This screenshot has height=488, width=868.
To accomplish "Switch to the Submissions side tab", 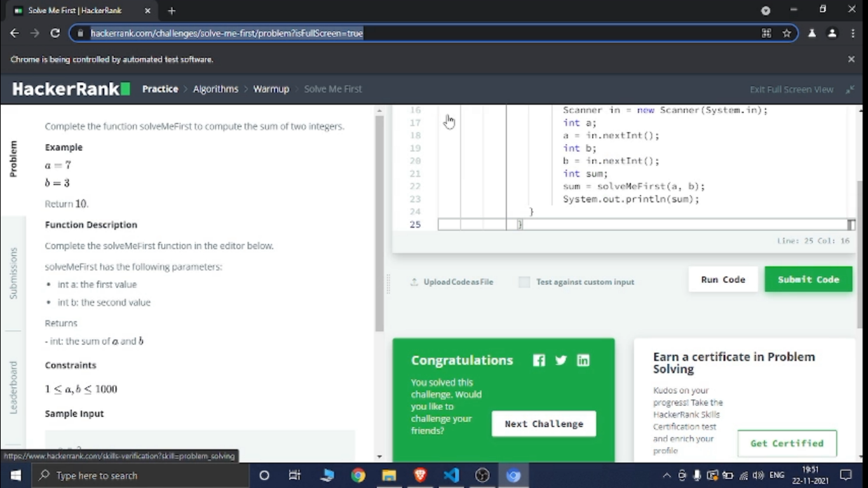I will pyautogui.click(x=13, y=273).
